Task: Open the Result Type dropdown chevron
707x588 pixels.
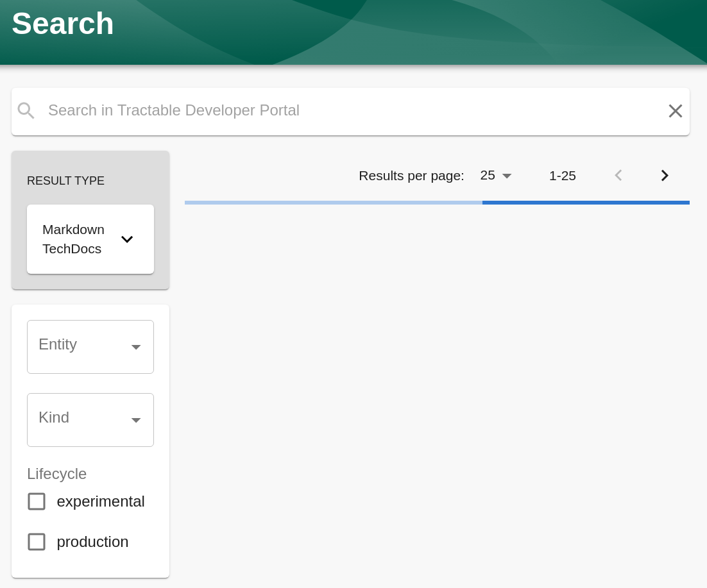Action: pyautogui.click(x=127, y=239)
